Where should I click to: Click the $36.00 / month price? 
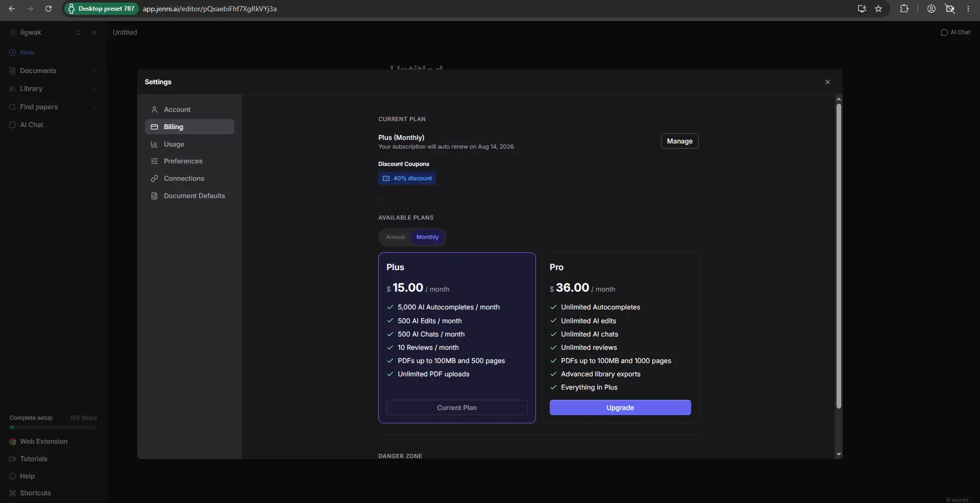pos(582,288)
